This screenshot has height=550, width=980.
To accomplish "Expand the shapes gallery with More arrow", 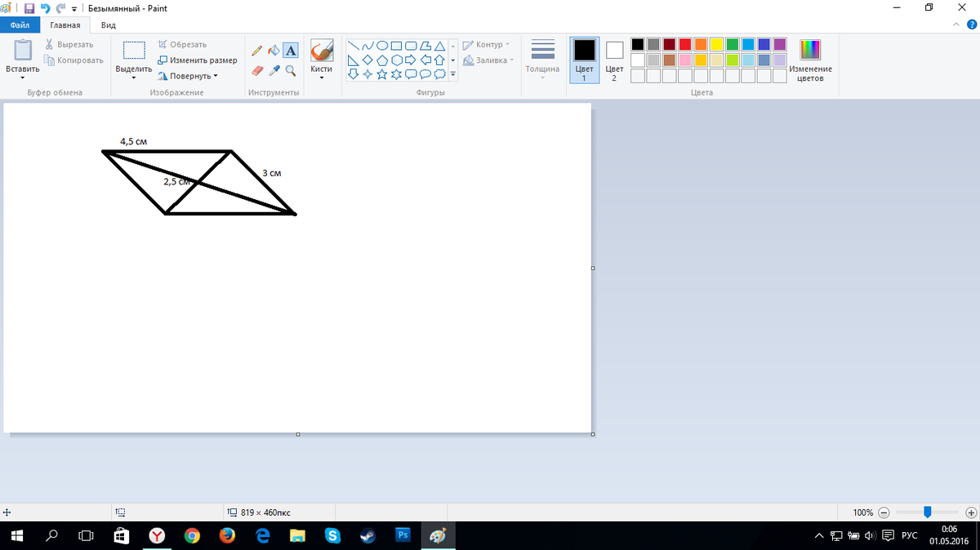I will click(452, 74).
